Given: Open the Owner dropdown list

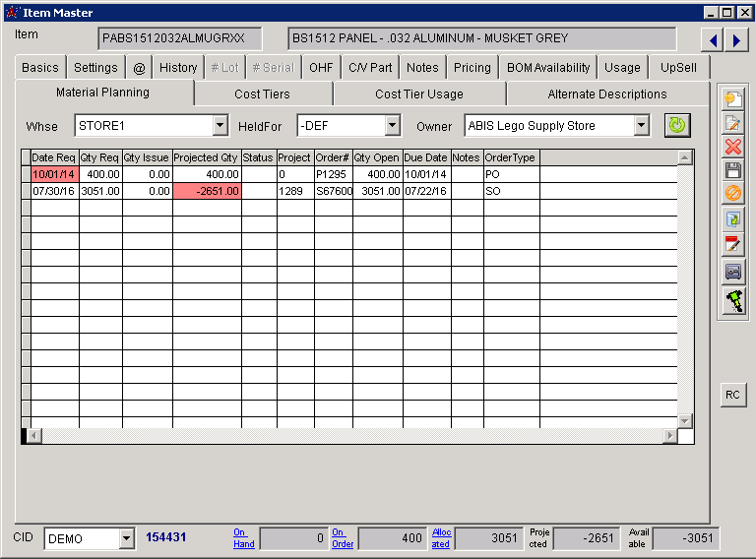Looking at the screenshot, I should pyautogui.click(x=642, y=126).
